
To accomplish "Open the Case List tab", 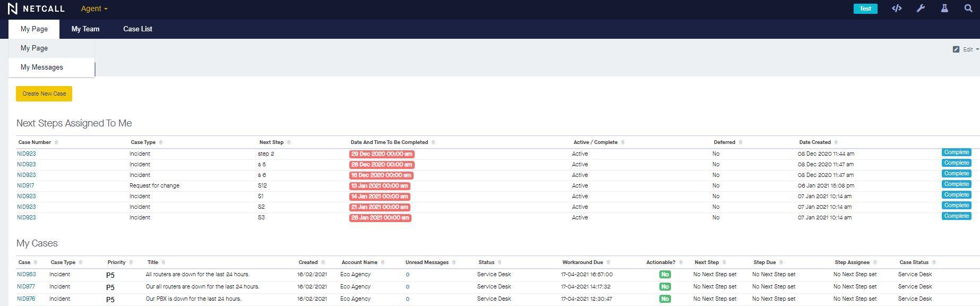I will [x=137, y=29].
